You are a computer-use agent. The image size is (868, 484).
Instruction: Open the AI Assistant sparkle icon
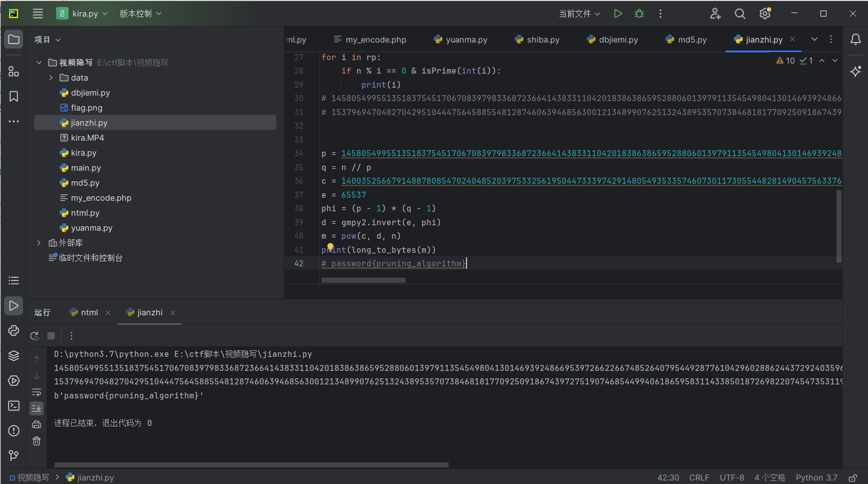click(x=855, y=72)
